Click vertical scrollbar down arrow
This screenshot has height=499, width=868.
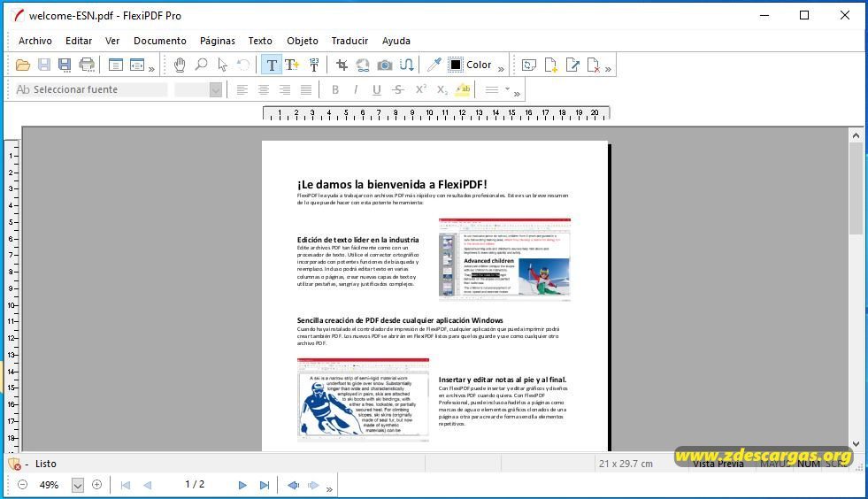click(856, 443)
